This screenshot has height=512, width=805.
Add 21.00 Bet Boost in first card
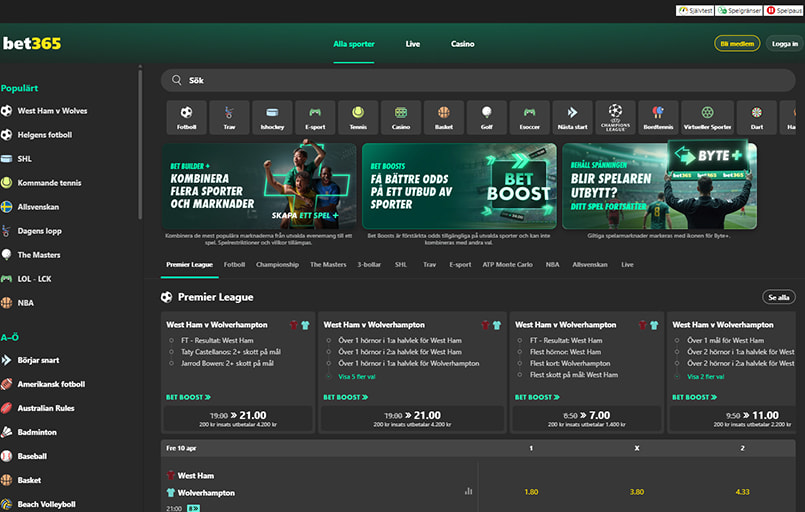click(x=238, y=419)
